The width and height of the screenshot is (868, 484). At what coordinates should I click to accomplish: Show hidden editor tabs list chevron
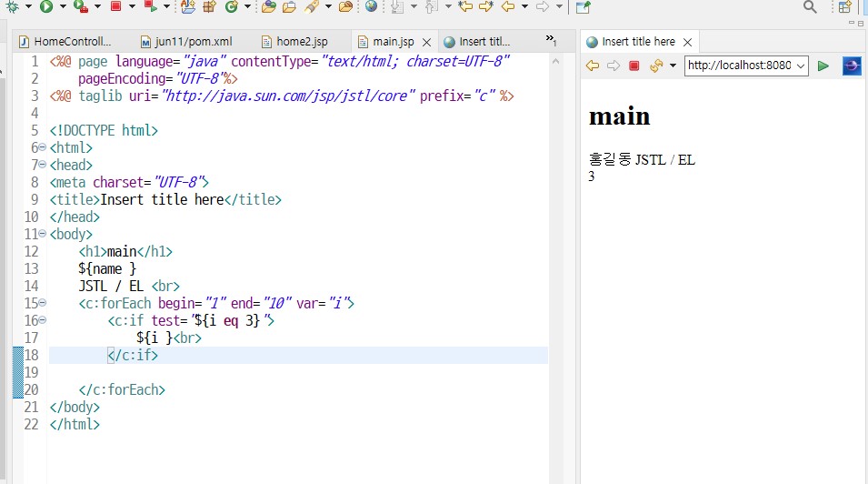(551, 40)
